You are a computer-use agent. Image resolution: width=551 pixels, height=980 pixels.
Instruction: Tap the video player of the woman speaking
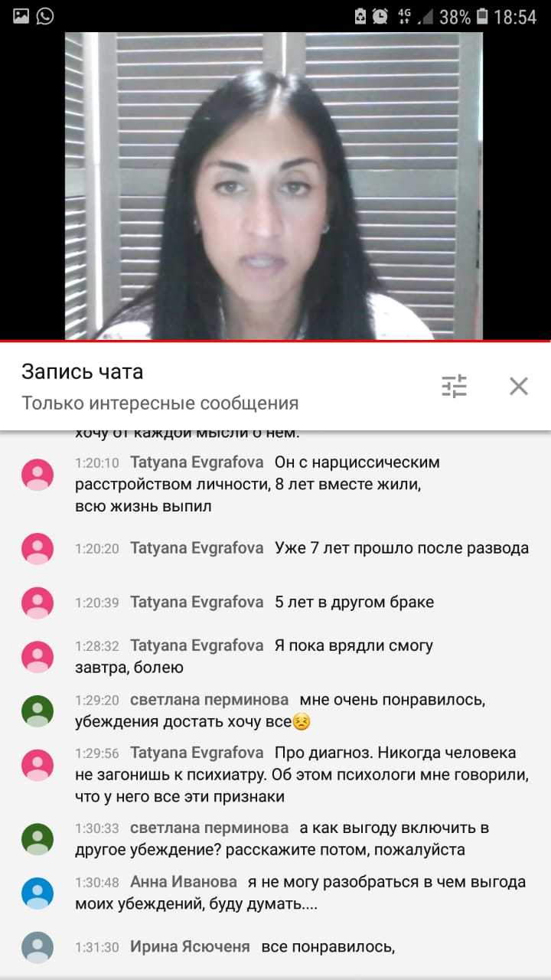tap(274, 185)
